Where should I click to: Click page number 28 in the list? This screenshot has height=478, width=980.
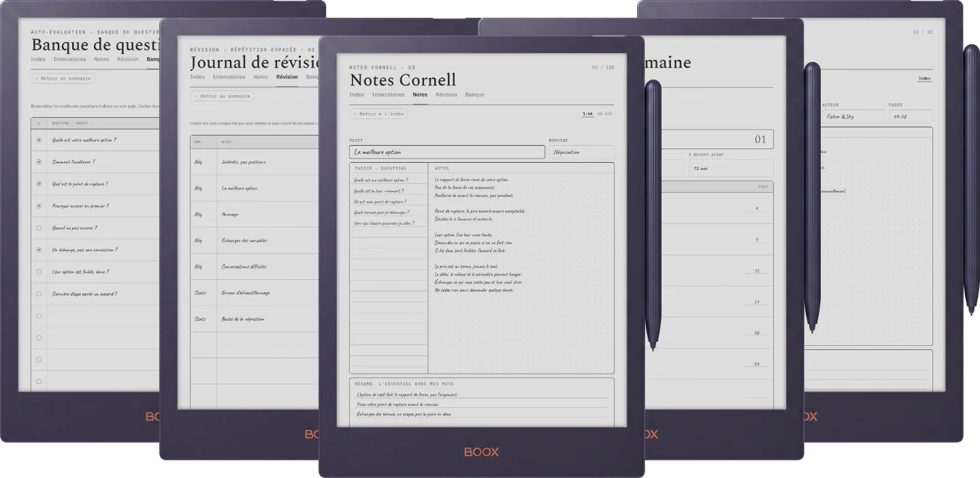[757, 333]
